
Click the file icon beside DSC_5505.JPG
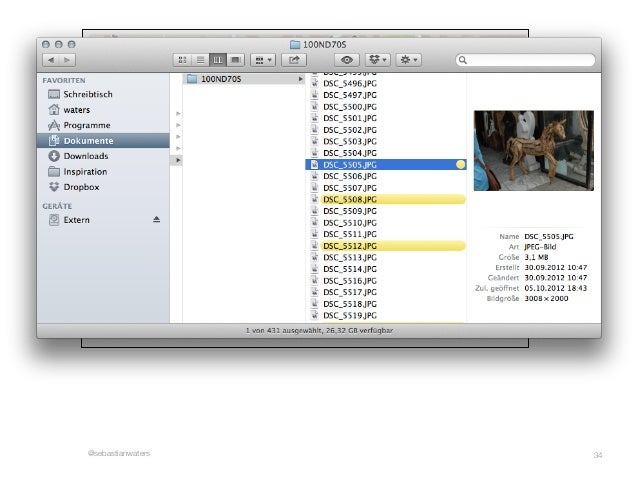tap(314, 165)
